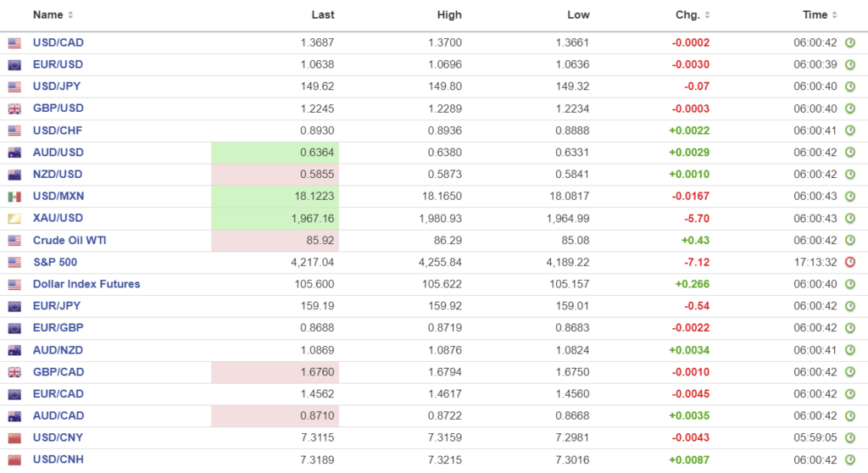Open the Dollar Index Futures link
The height and width of the screenshot is (473, 868).
[x=86, y=285]
